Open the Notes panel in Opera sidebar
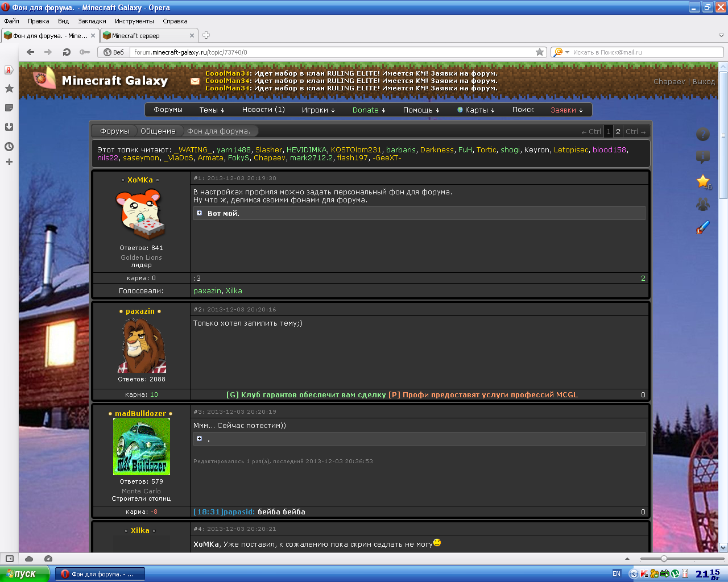 coord(9,107)
